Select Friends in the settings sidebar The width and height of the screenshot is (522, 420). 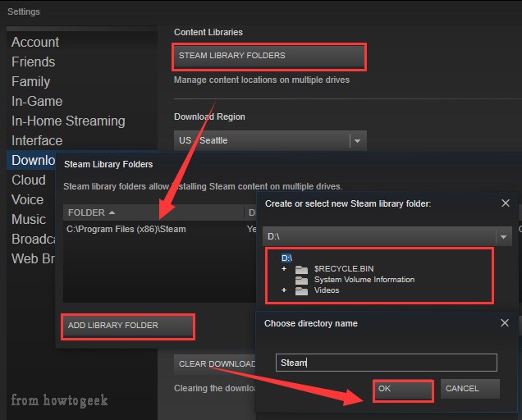pos(34,62)
